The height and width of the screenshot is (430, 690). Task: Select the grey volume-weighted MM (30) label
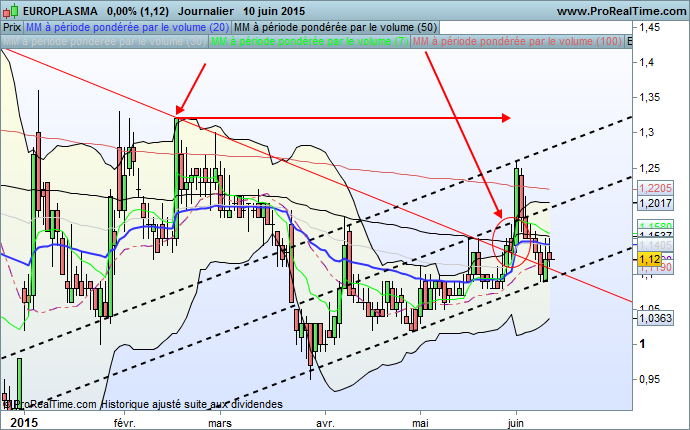104,41
